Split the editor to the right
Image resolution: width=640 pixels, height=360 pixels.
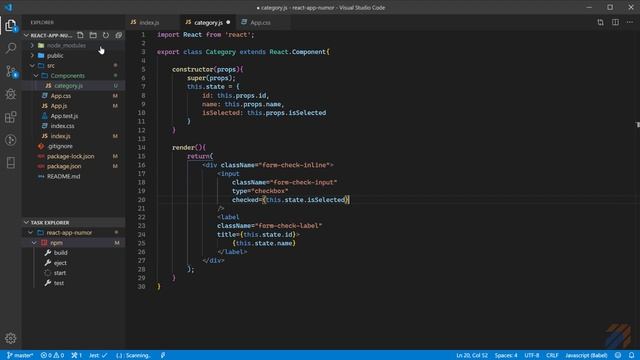click(615, 22)
